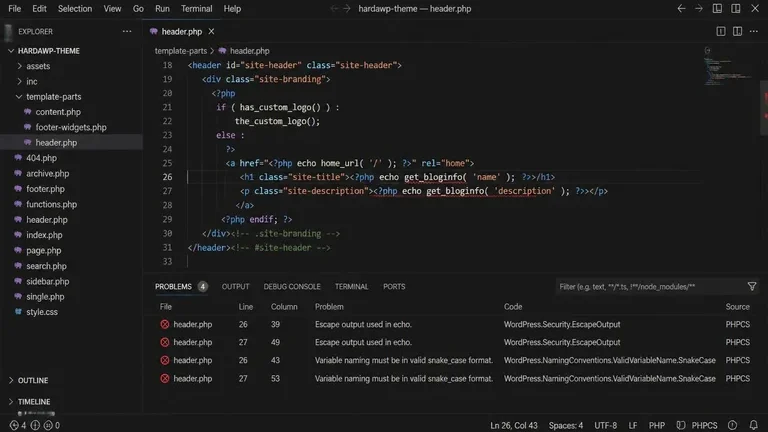Open 404.php file

coord(41,158)
